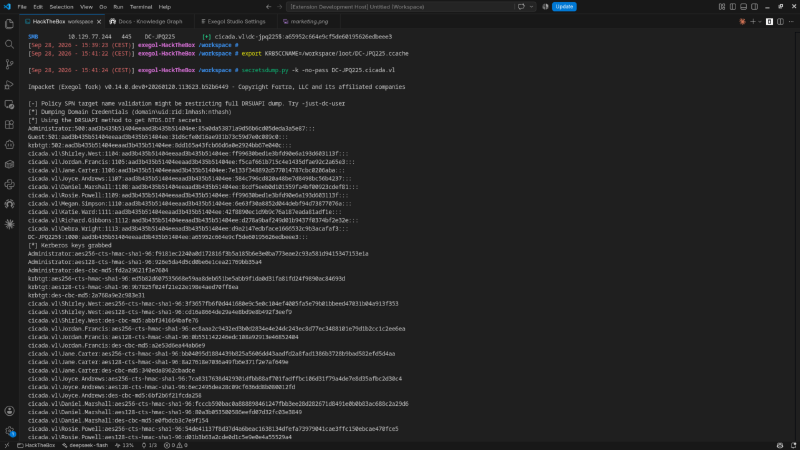This screenshot has height=450, width=800.
Task: Open the File menu
Action: click(22, 7)
